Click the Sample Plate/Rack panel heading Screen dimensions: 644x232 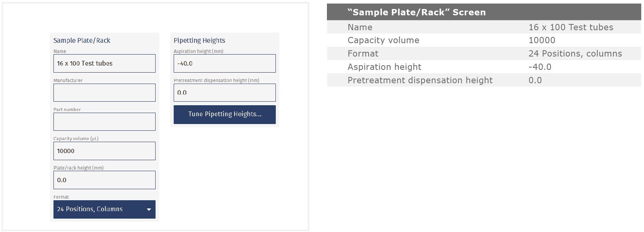coord(82,40)
